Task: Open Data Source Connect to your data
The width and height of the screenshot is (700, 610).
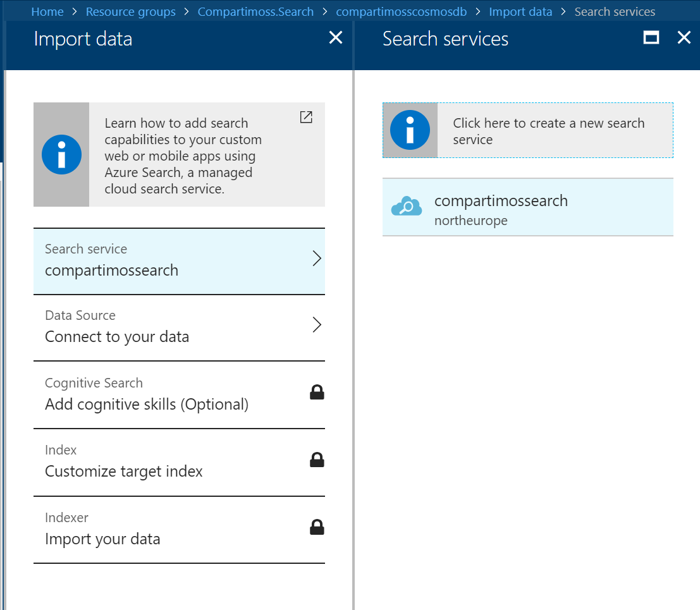Action: pyautogui.click(x=179, y=328)
